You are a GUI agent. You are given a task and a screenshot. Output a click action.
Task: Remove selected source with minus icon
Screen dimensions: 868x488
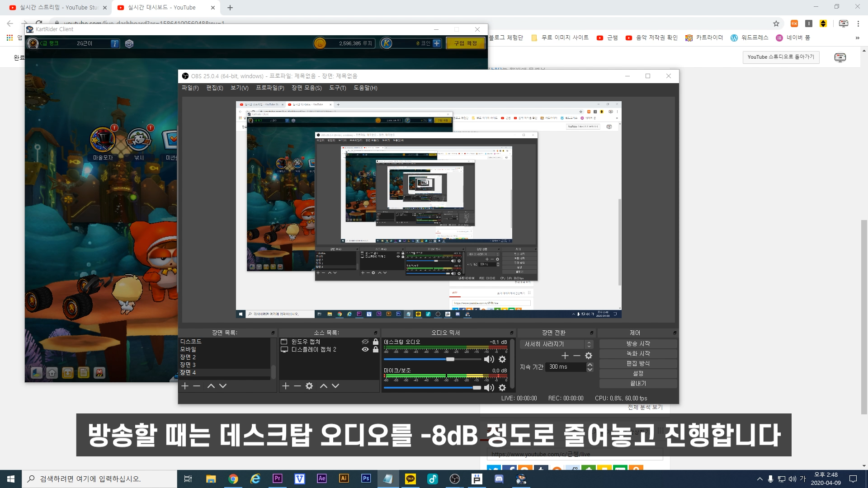[297, 386]
